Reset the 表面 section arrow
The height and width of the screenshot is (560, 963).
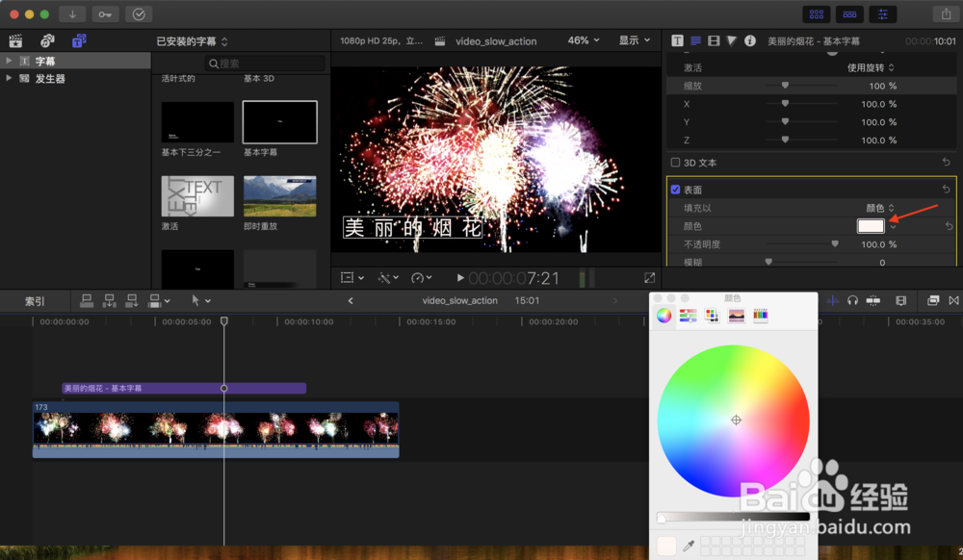pos(947,189)
